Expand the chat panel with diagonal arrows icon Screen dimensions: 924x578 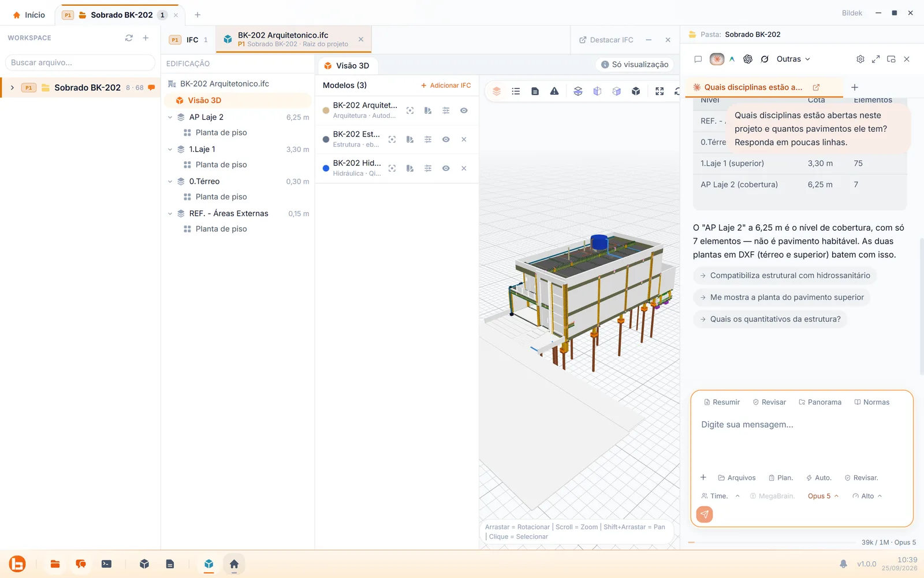[x=876, y=59]
